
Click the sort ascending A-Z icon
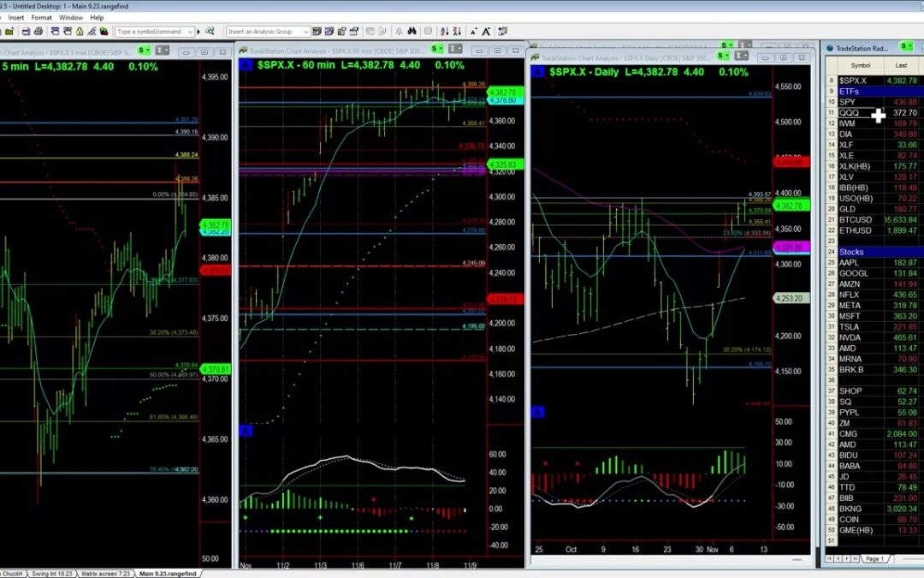click(x=444, y=32)
